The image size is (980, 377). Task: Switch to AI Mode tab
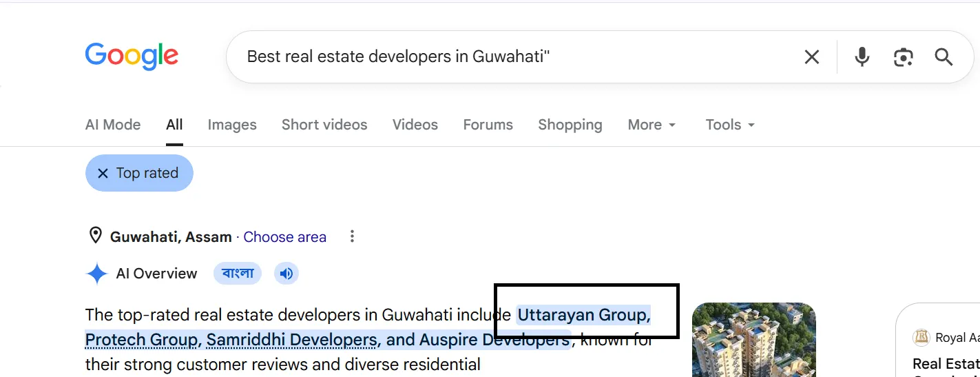pyautogui.click(x=113, y=125)
